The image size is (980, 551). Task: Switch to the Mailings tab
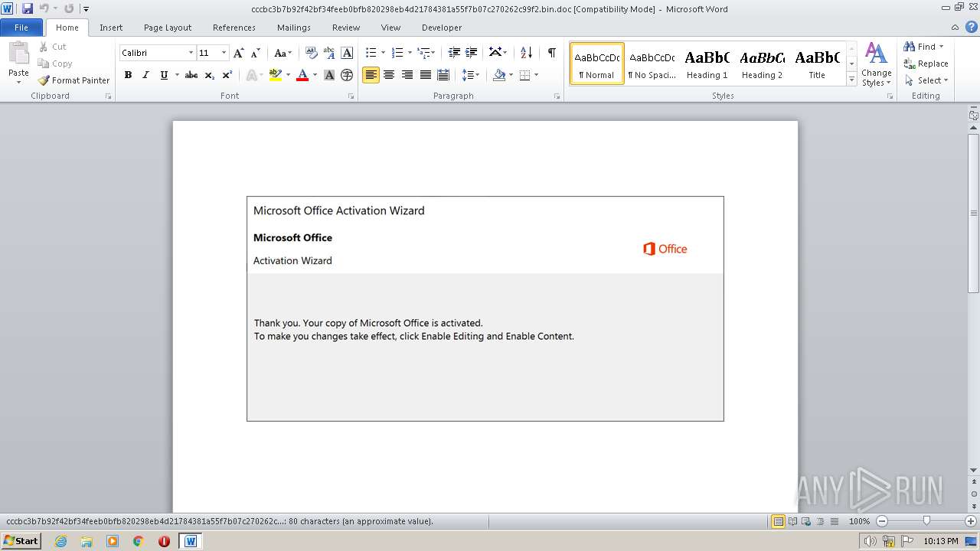(294, 27)
